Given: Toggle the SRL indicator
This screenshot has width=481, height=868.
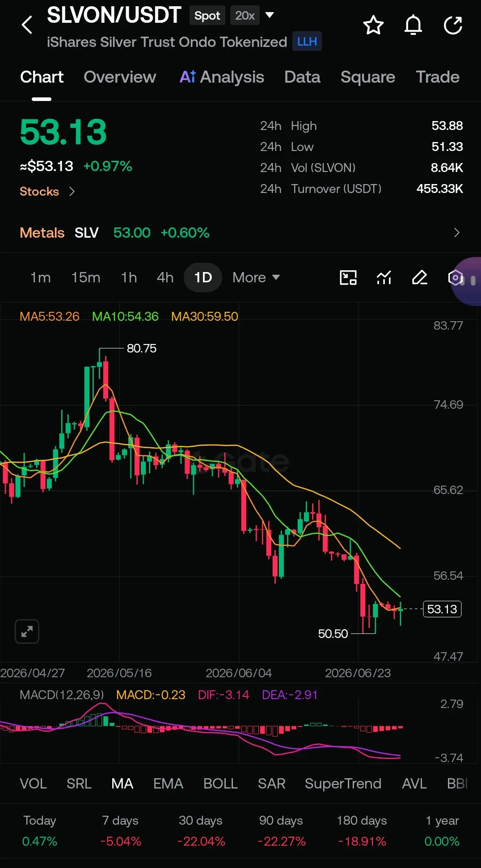Looking at the screenshot, I should click(79, 784).
